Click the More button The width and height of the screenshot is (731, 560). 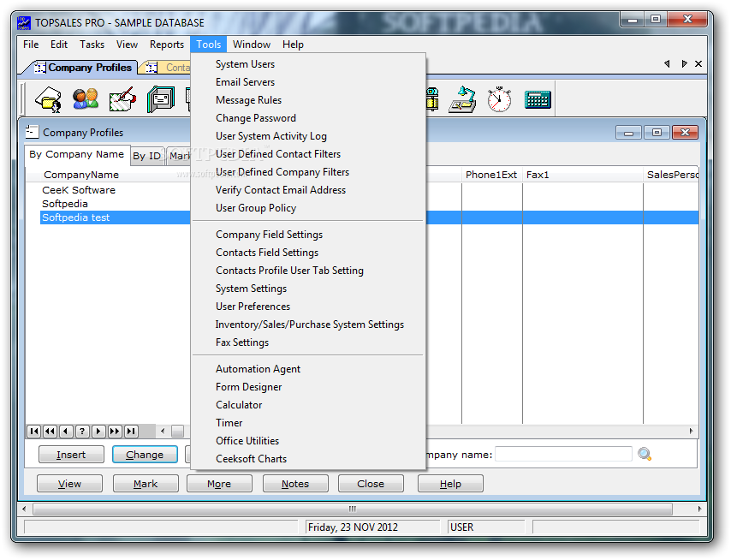click(219, 484)
